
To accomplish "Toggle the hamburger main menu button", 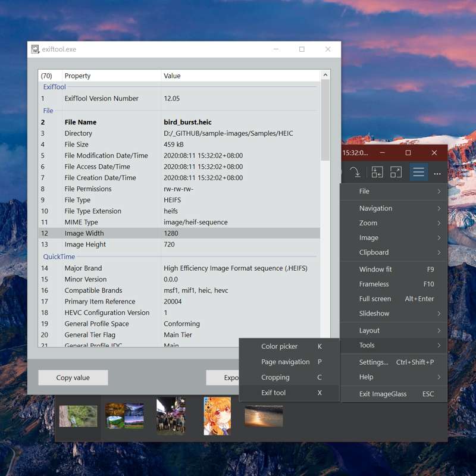I will coord(418,173).
